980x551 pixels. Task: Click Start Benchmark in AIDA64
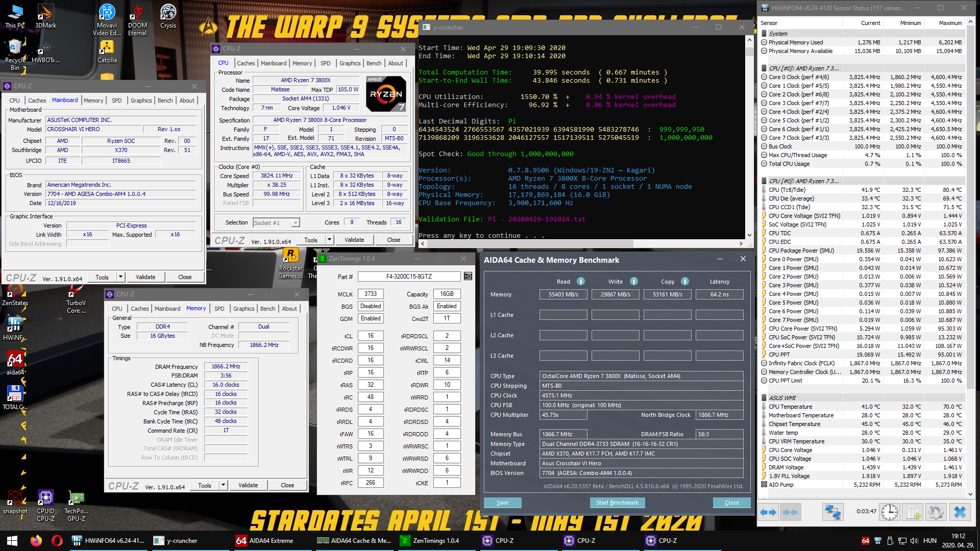(617, 503)
